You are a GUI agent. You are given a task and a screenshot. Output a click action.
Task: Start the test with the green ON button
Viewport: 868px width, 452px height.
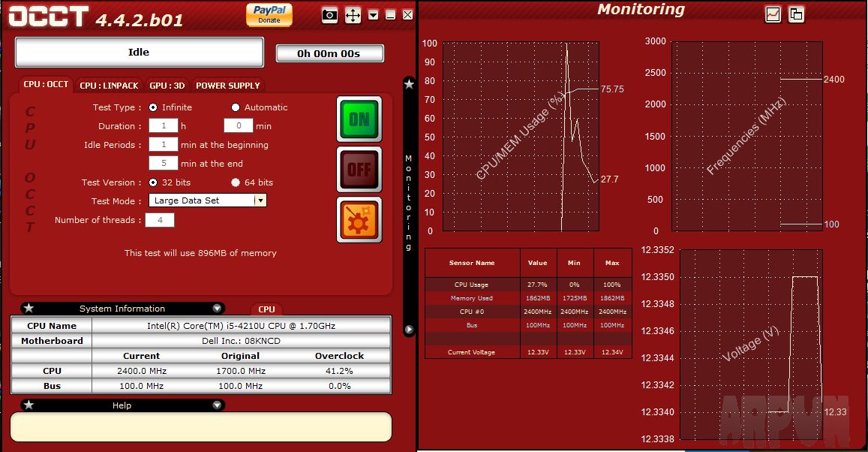point(359,119)
